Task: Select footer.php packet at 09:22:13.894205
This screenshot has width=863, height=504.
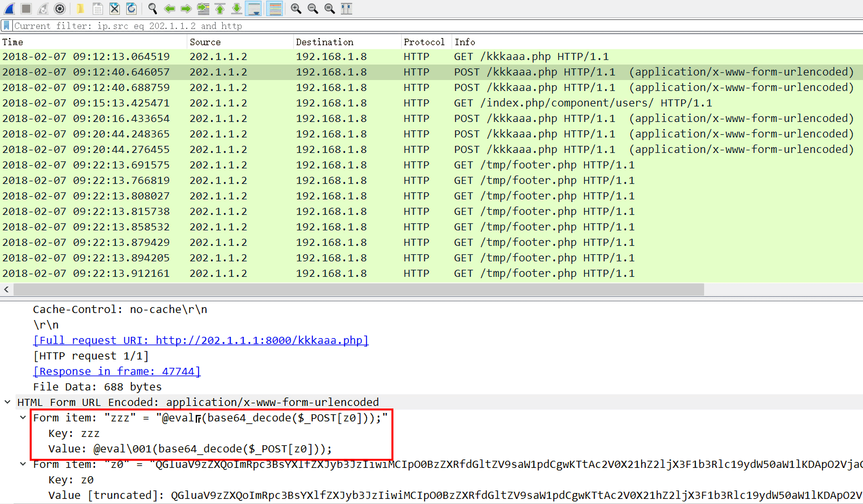Action: (x=431, y=257)
